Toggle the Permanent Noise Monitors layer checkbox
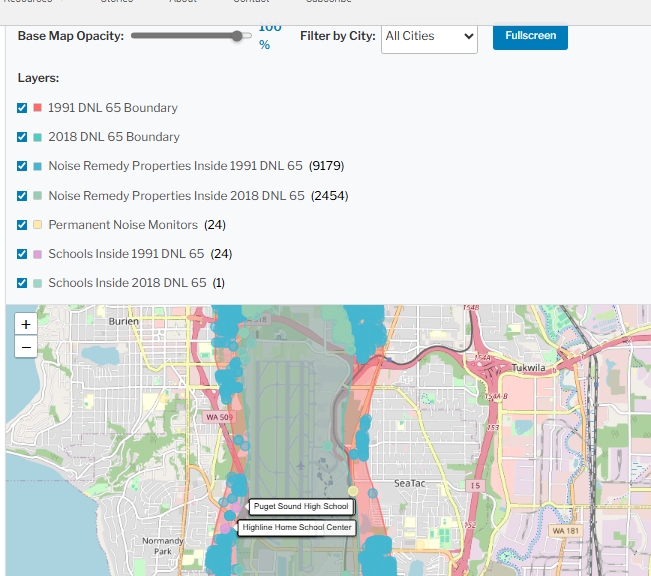 22,225
